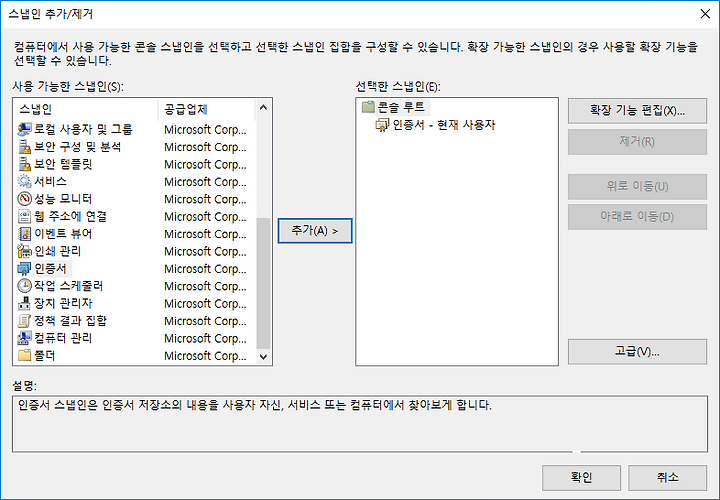Select the 보안 구성 및 분석 row text
This screenshot has width=720, height=500.
(x=78, y=147)
